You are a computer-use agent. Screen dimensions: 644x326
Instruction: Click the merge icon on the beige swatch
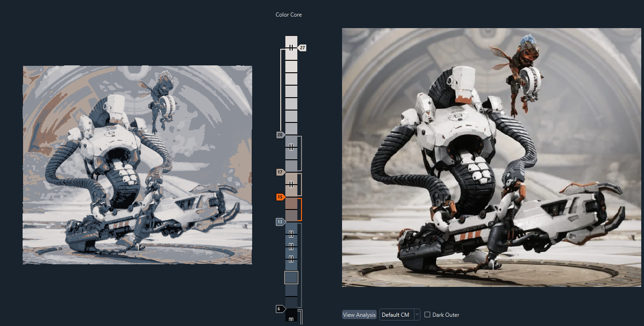pos(291,185)
